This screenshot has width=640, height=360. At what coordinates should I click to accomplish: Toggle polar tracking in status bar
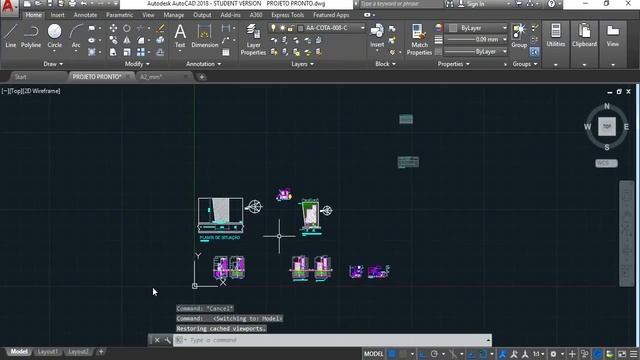pos(434,354)
